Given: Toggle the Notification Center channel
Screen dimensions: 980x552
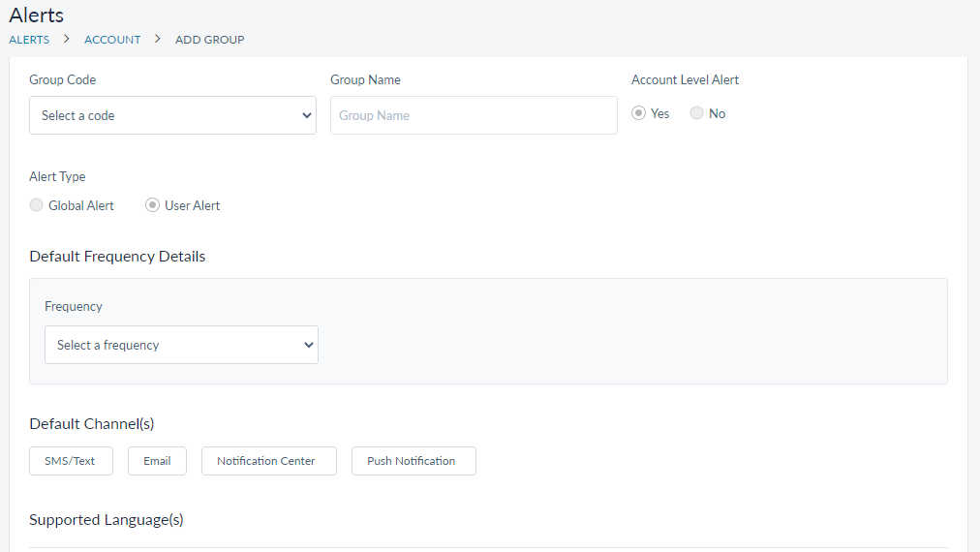Looking at the screenshot, I should (x=268, y=461).
